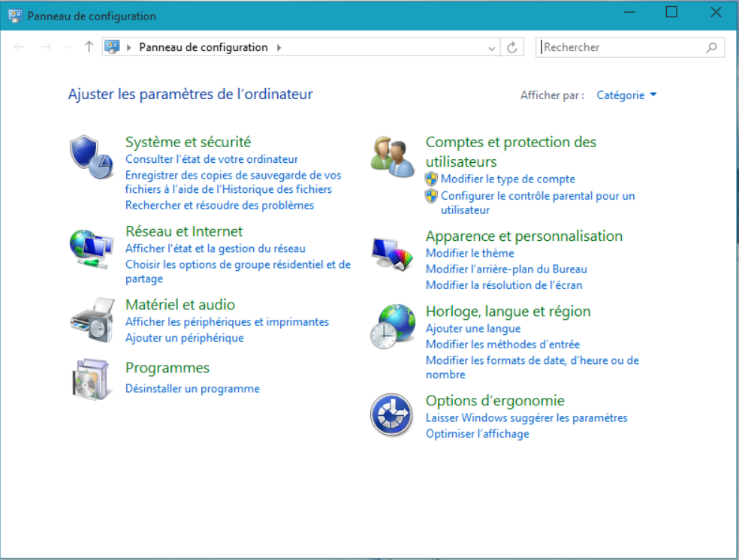Viewport: 739px width, 560px height.
Task: Open the Horloge, langue et région clock icon
Action: coord(393,327)
